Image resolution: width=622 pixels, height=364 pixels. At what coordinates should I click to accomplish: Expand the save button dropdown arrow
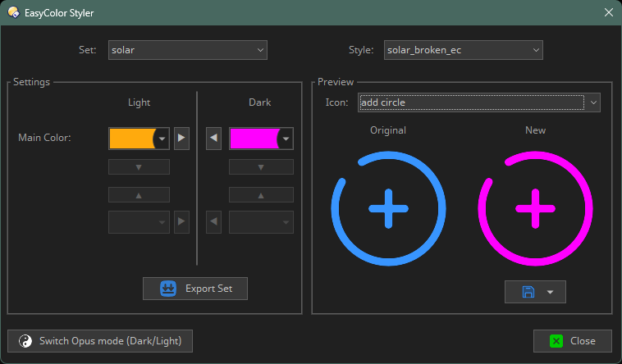[550, 292]
